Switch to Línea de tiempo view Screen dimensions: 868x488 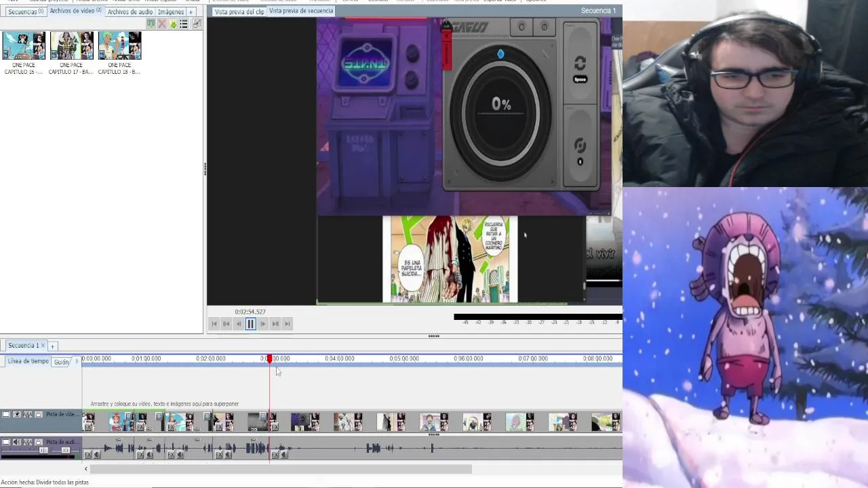click(28, 361)
